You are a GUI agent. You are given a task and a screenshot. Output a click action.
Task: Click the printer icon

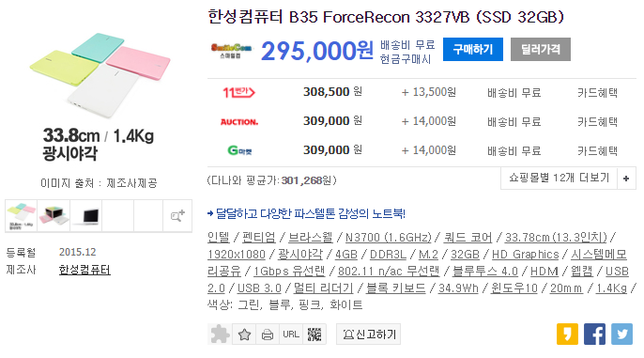pos(268,335)
